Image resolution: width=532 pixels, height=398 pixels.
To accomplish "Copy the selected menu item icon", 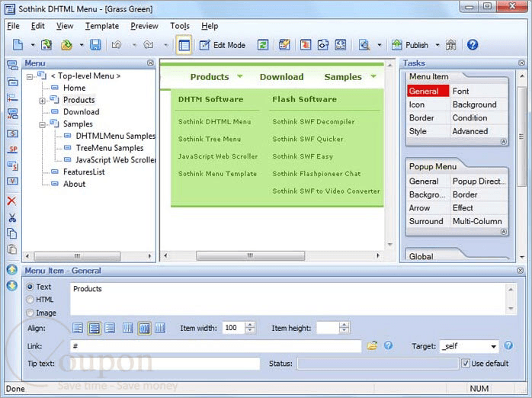I will click(12, 233).
